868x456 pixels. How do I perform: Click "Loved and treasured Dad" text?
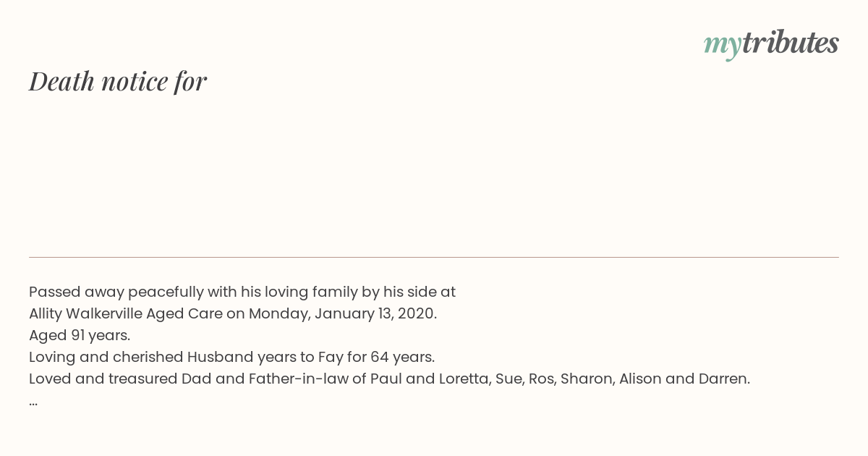point(119,379)
